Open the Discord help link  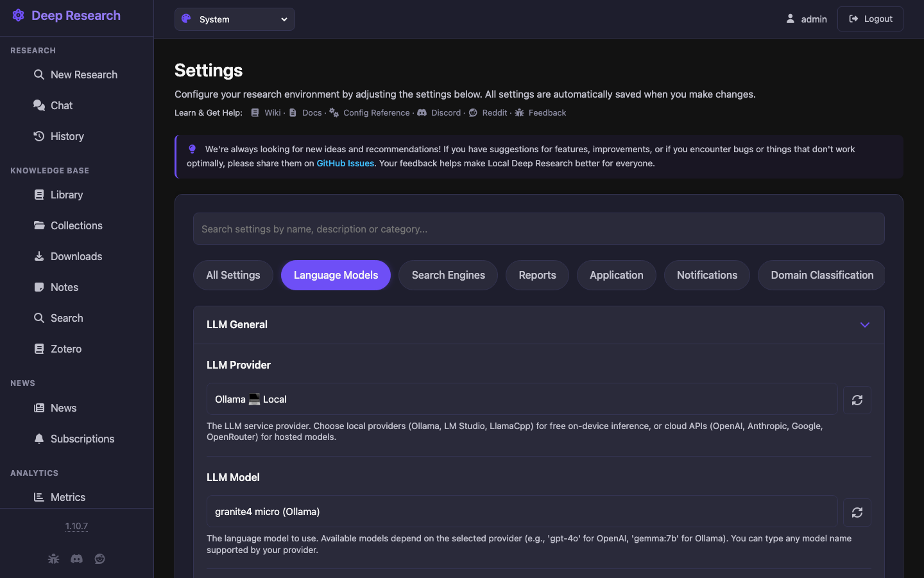coord(439,112)
